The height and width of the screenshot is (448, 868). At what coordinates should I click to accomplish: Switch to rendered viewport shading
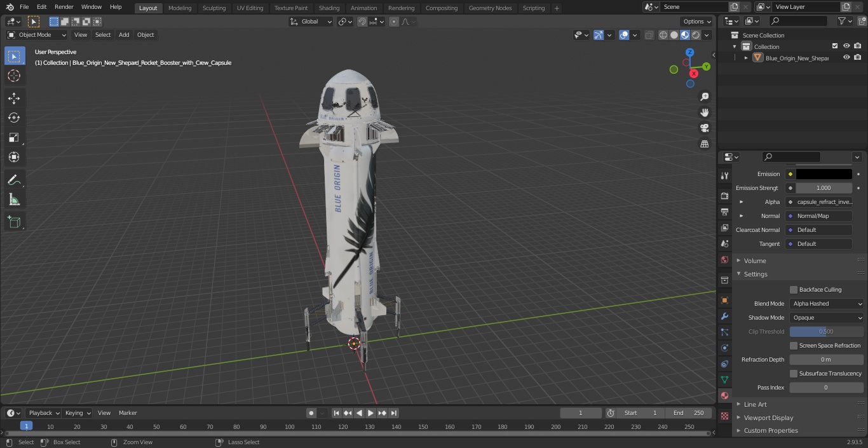[x=696, y=35]
